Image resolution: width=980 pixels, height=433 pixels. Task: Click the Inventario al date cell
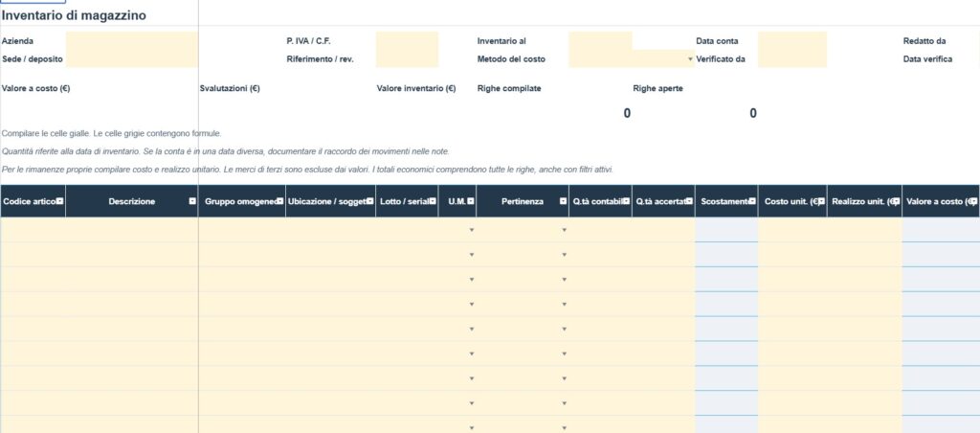click(x=601, y=40)
